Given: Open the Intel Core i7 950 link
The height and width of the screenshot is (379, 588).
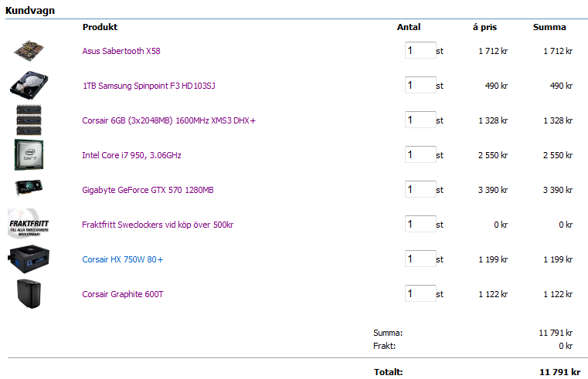Looking at the screenshot, I should 131,155.
